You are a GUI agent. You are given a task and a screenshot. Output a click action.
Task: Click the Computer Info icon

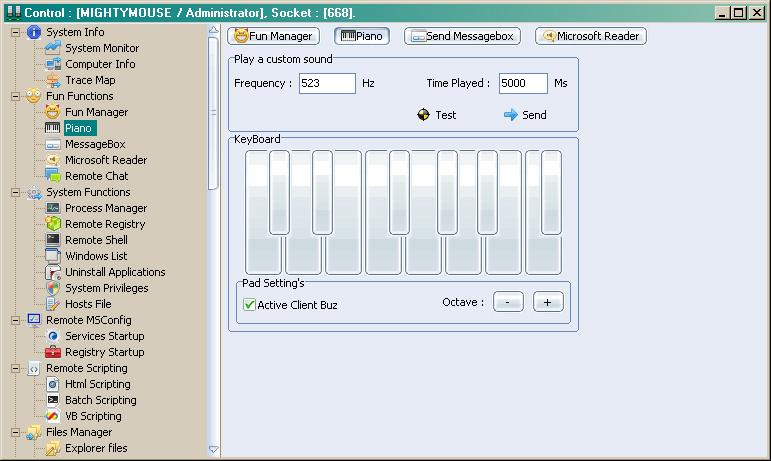53,64
